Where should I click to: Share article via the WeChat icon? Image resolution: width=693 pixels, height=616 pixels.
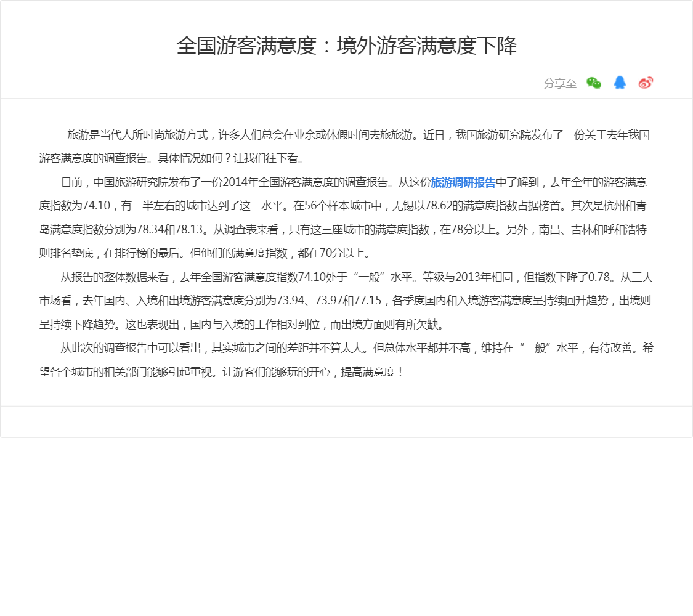coord(594,83)
